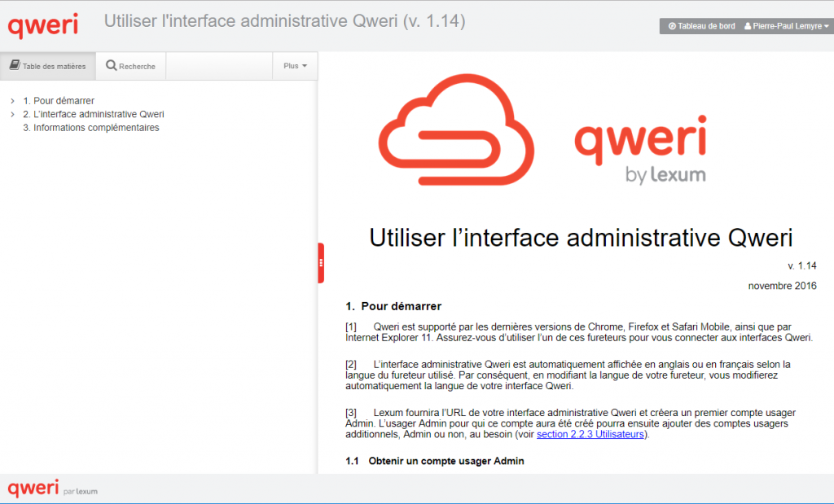This screenshot has height=504, width=834.
Task: Expand the chevron beside 2. L'interface administrative Qweri
Action: (x=13, y=115)
